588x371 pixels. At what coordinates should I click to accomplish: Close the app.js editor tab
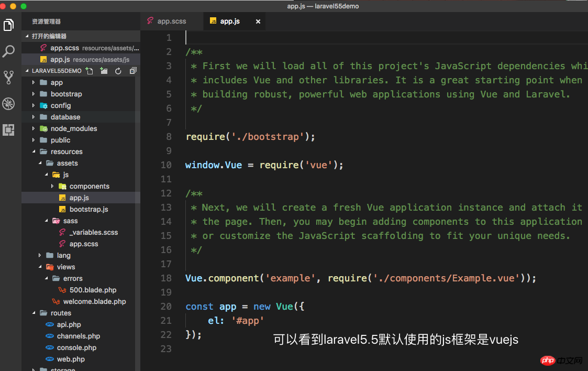tap(258, 21)
